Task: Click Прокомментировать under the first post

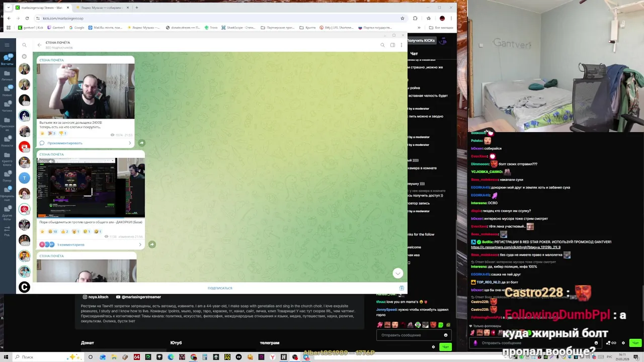Action: point(65,143)
